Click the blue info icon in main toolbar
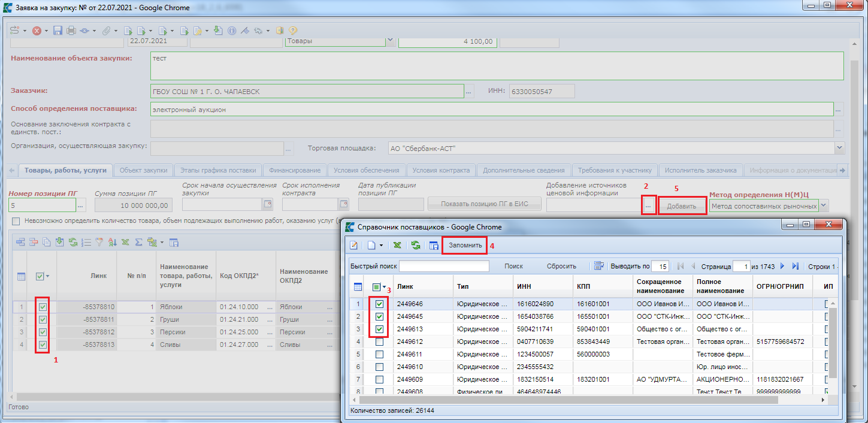868x423 pixels. point(231,31)
